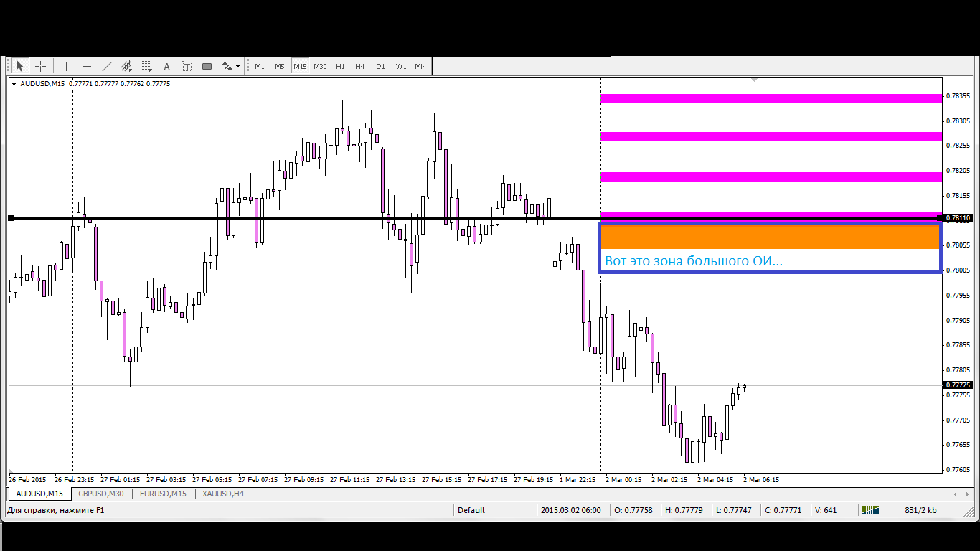Open the XAUUSD,H4 chart tab
This screenshot has width=980, height=551.
point(223,494)
